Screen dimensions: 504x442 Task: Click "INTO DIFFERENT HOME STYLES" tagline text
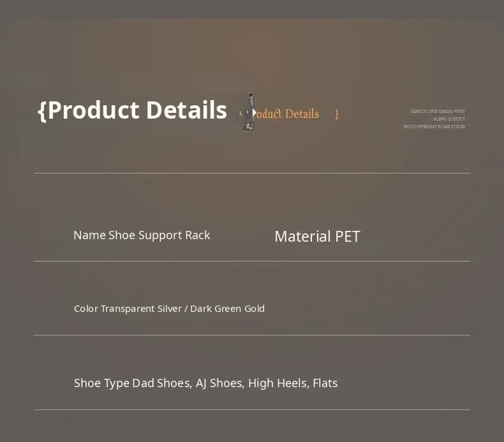pos(434,127)
